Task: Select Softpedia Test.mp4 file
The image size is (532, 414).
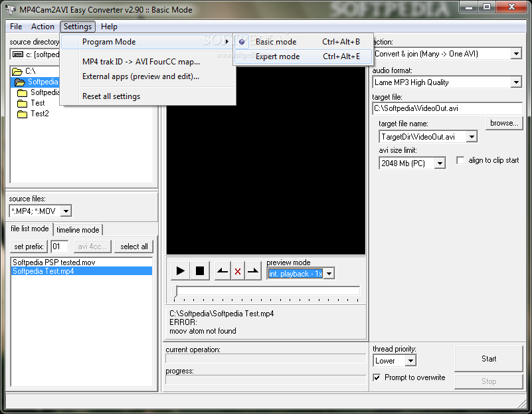Action: coord(82,271)
